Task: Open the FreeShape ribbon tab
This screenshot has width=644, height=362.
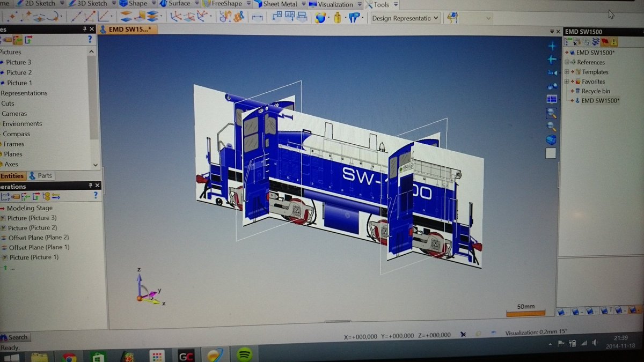Action: pyautogui.click(x=225, y=4)
